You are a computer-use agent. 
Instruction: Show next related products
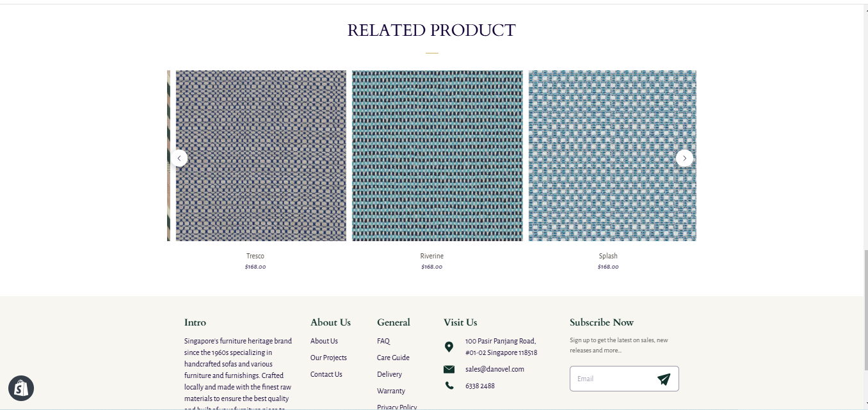click(684, 158)
